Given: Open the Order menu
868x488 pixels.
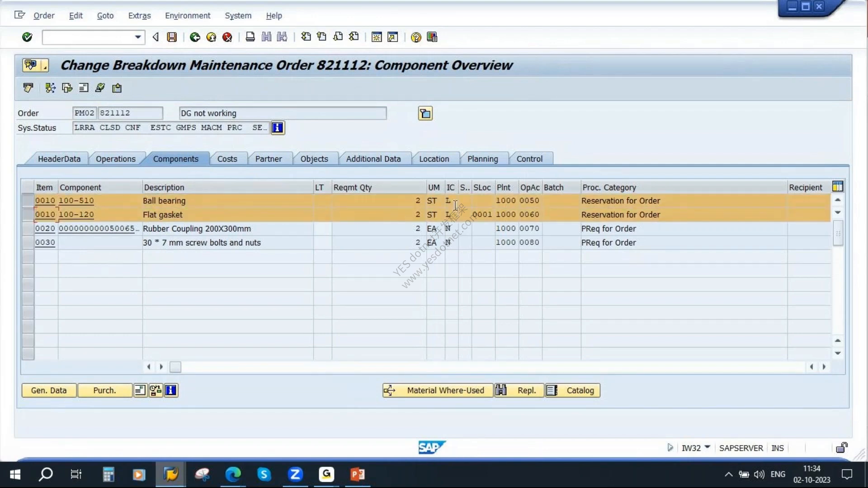Looking at the screenshot, I should (44, 15).
